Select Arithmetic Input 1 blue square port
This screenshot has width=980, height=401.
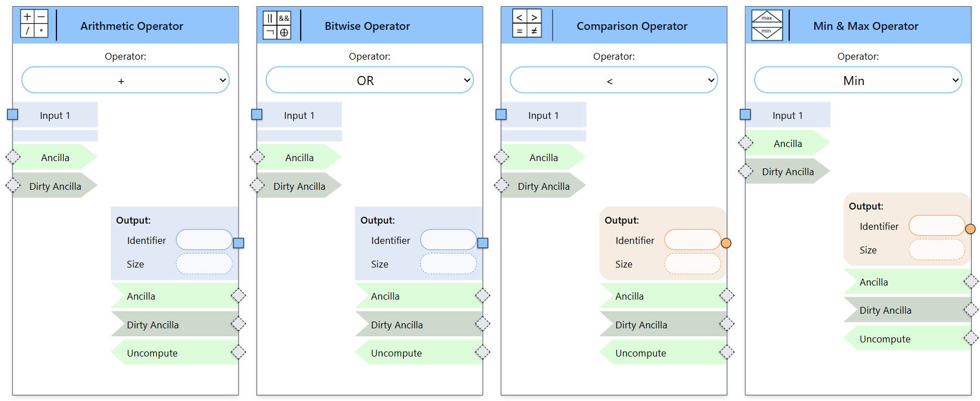click(x=12, y=115)
